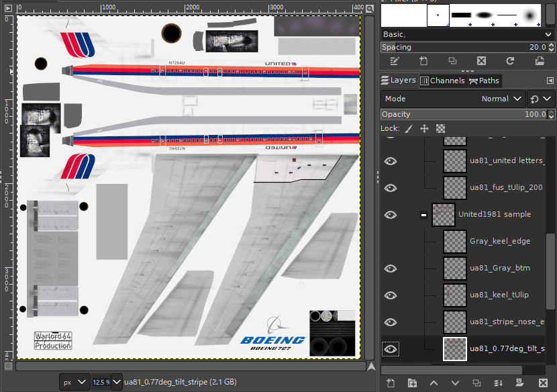The image size is (557, 392).
Task: Refresh the brushes list
Action: (509, 61)
